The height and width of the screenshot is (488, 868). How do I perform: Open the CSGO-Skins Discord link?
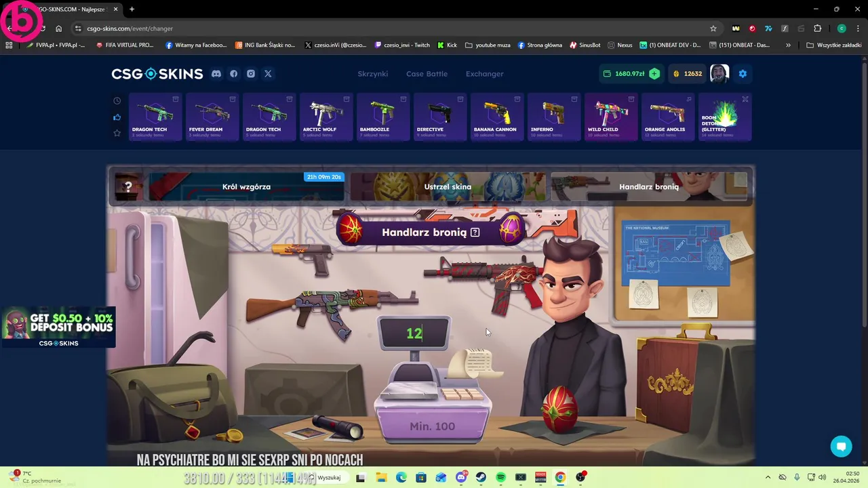click(216, 74)
